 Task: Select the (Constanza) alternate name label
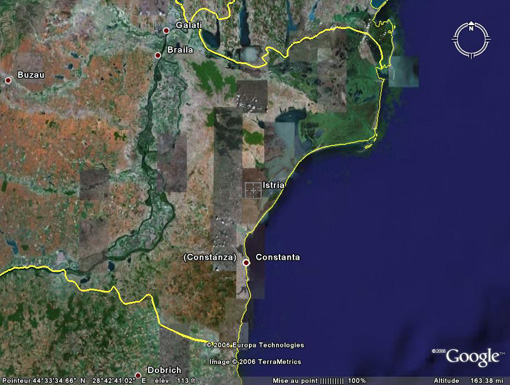[x=210, y=257]
